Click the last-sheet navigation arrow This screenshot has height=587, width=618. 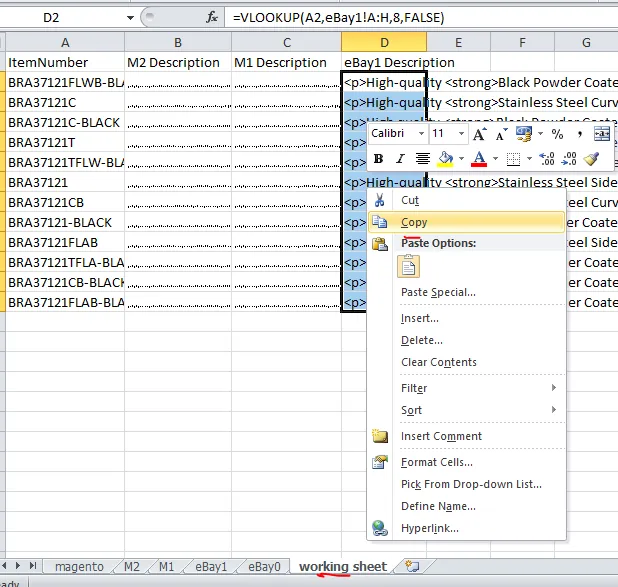coord(33,566)
